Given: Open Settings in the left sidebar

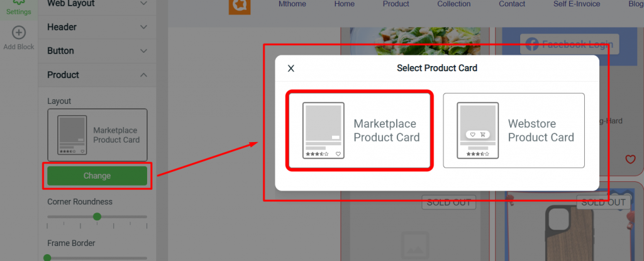Looking at the screenshot, I should tap(18, 8).
